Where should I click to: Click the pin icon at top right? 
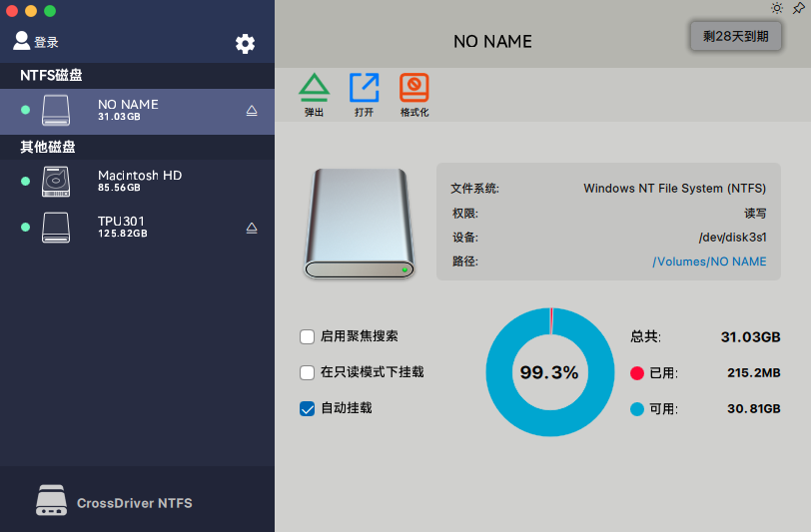pyautogui.click(x=798, y=8)
